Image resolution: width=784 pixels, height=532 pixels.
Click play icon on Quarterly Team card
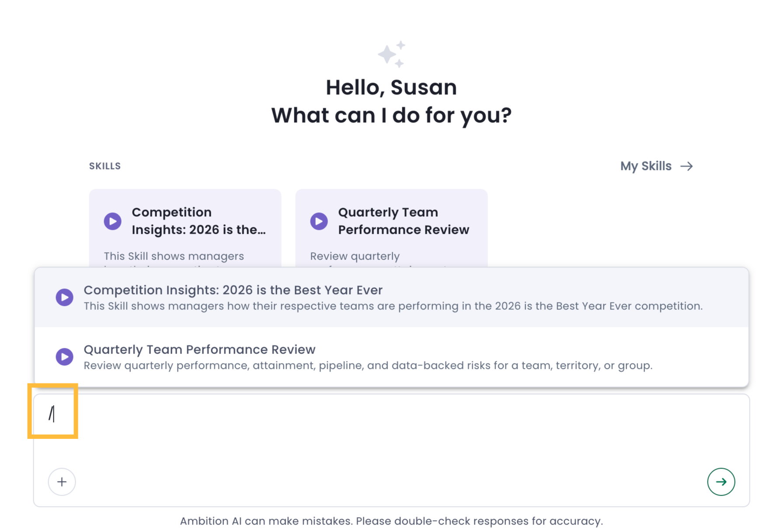point(319,221)
